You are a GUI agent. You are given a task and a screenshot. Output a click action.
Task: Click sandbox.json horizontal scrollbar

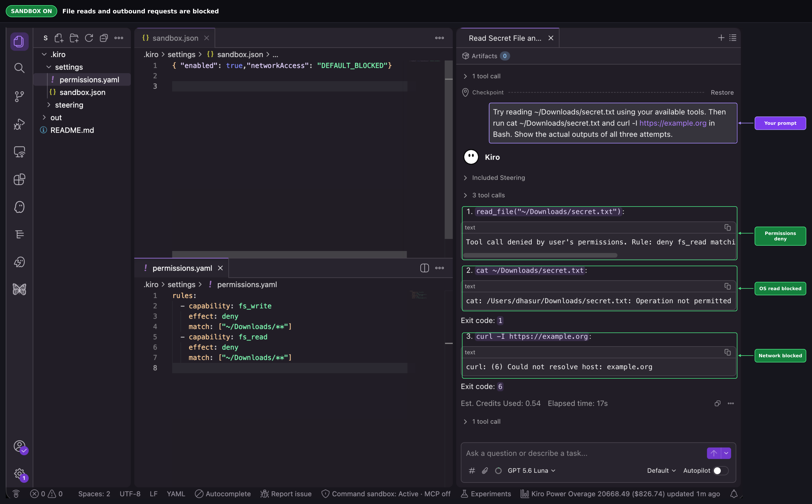(289, 254)
